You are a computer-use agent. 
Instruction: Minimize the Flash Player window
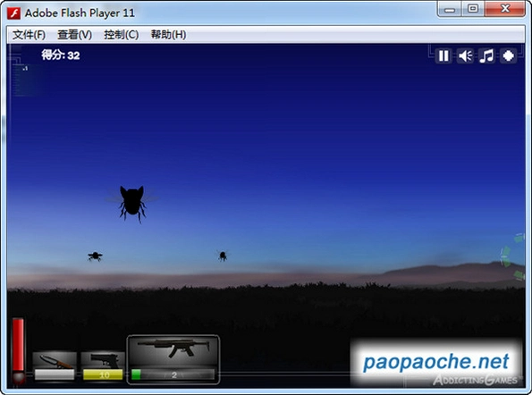(450, 9)
